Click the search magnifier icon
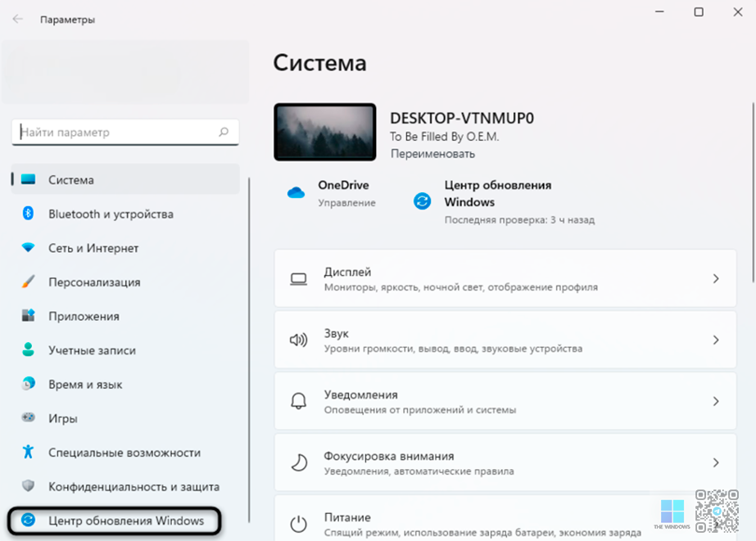Image resolution: width=756 pixels, height=541 pixels. 224,132
